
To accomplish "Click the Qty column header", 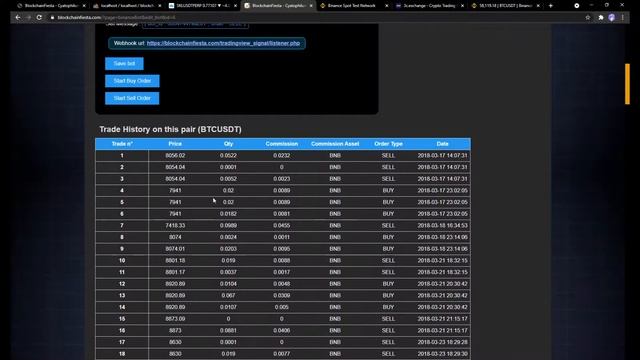I will (228, 144).
